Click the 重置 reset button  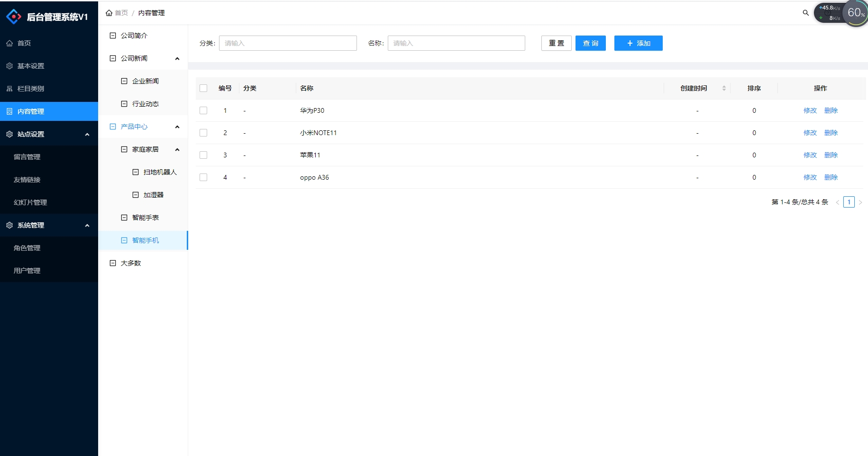[557, 43]
